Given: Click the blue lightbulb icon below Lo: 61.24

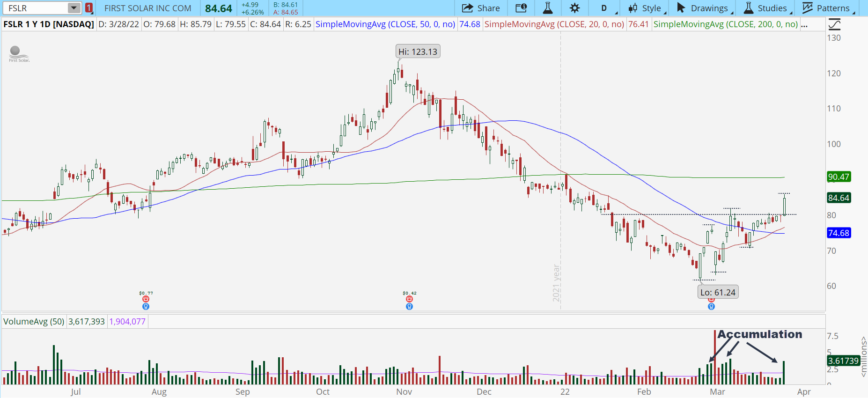Looking at the screenshot, I should coord(711,306).
